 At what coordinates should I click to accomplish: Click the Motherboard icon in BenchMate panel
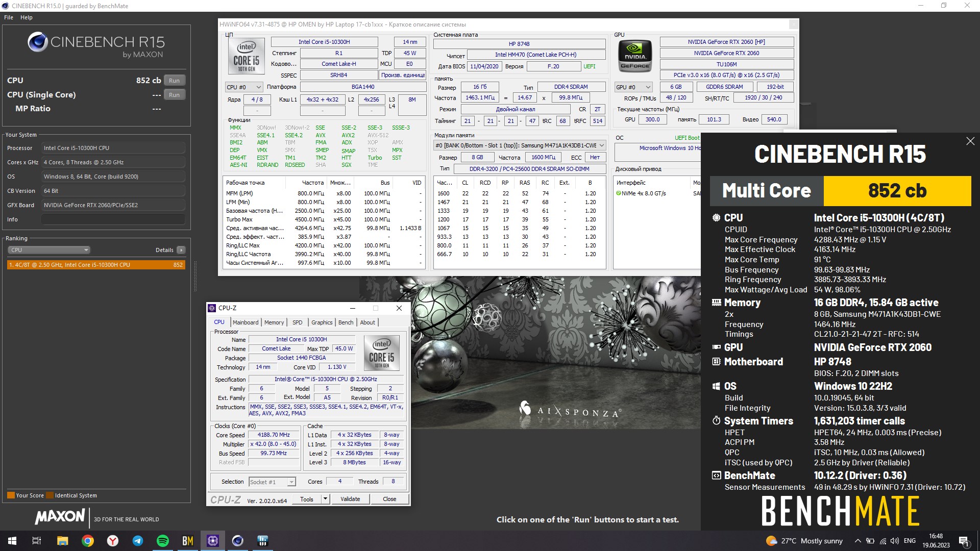coord(716,362)
